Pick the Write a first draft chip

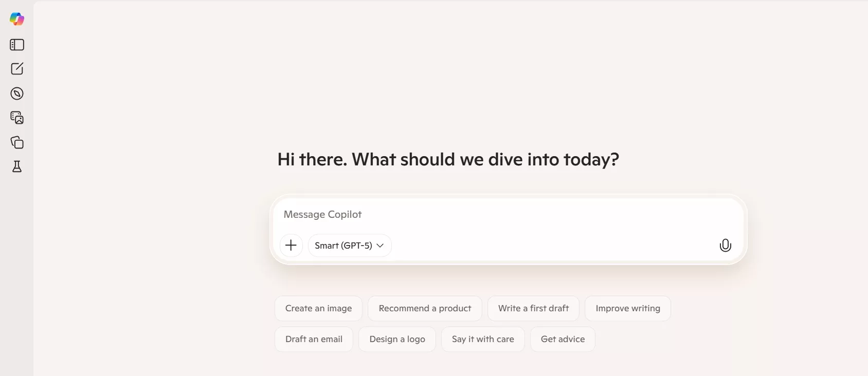(x=533, y=308)
